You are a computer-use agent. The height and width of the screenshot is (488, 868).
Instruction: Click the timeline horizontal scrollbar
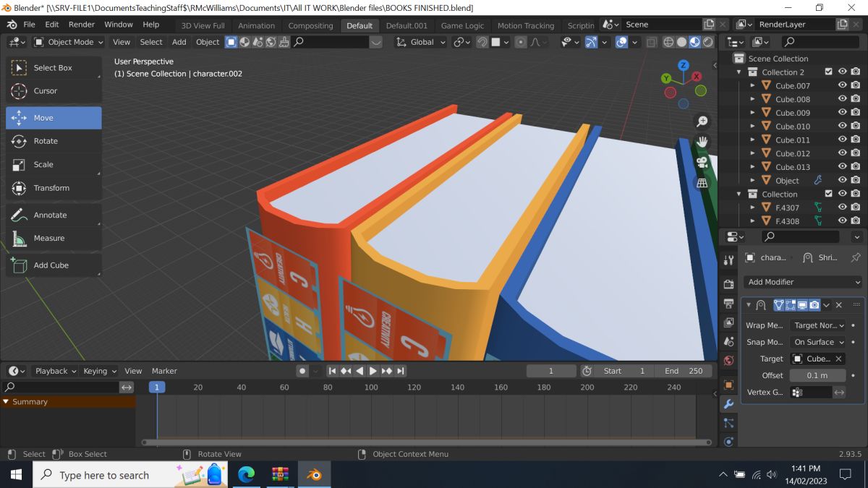coord(427,442)
